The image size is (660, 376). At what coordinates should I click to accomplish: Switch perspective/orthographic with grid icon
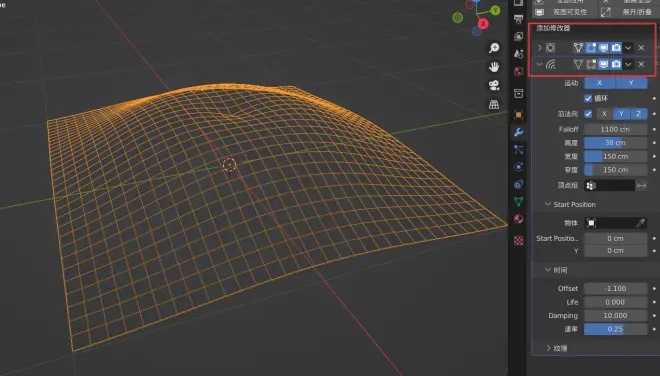click(x=494, y=104)
